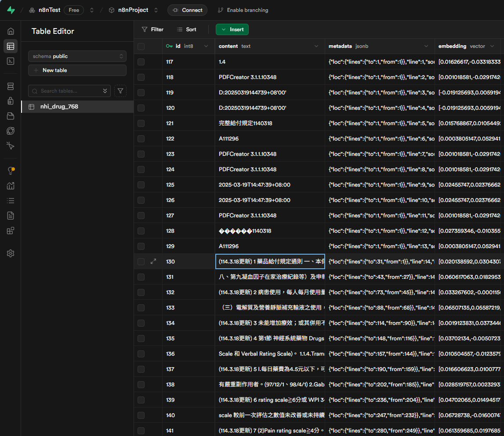Click the green Insert button

232,29
